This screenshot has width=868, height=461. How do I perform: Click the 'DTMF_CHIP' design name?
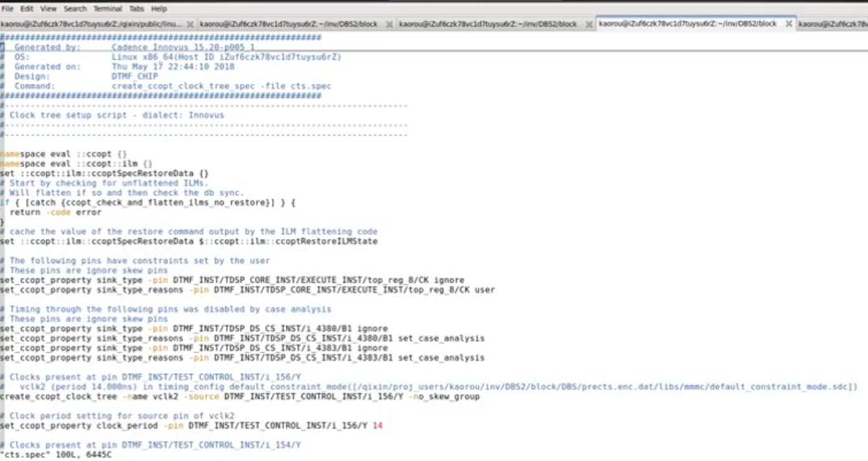[135, 77]
